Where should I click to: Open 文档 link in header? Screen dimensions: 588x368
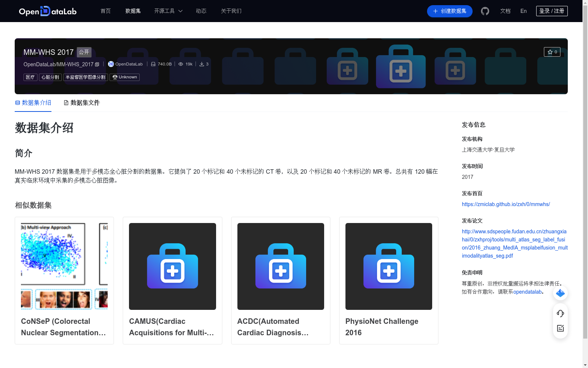tap(505, 11)
